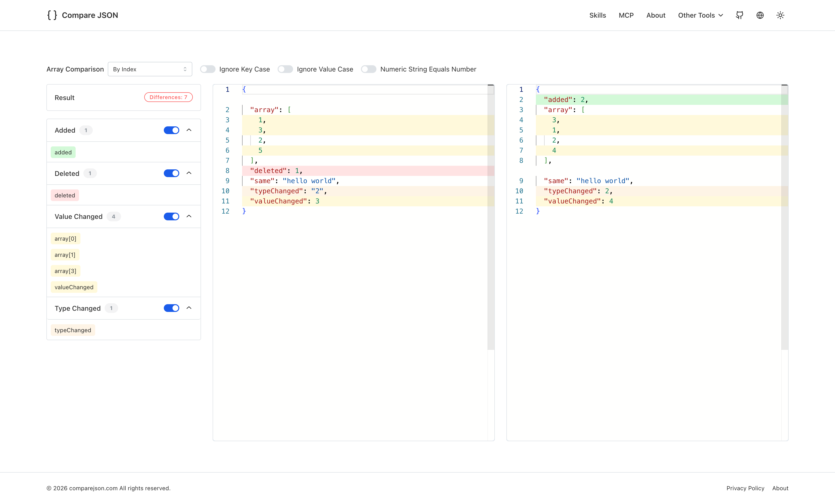This screenshot has width=835, height=504.
Task: Collapse the Added section chevron
Action: click(x=189, y=130)
